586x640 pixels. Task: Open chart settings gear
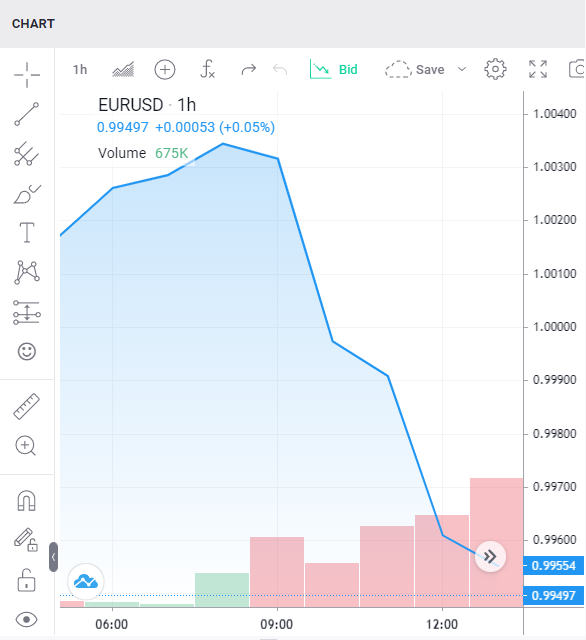point(495,69)
